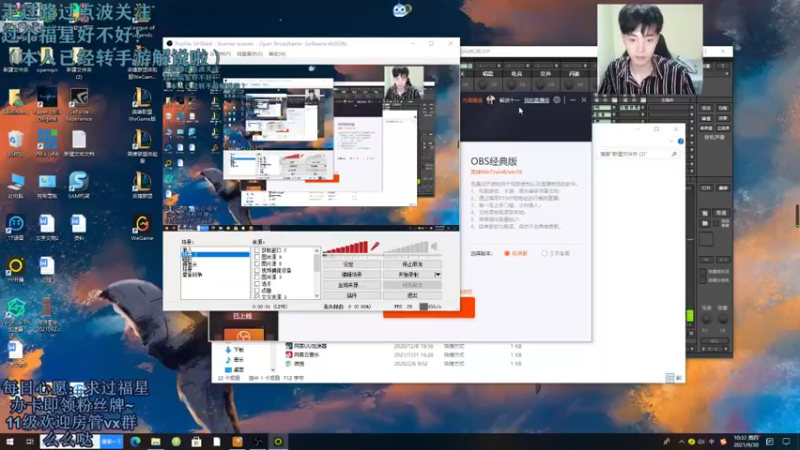The width and height of the screenshot is (800, 450).
Task: Click 插件 button in OBS
Action: pyautogui.click(x=352, y=295)
